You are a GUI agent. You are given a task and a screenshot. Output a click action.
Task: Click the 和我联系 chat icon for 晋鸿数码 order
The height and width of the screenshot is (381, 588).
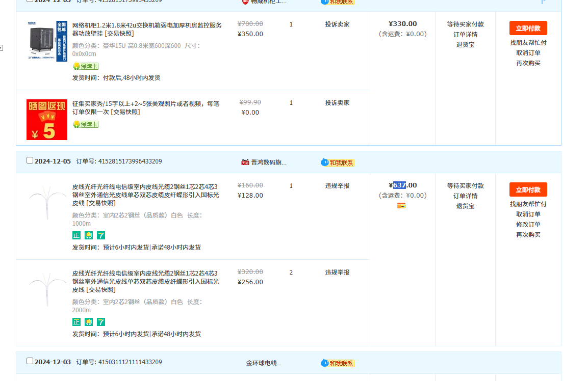click(338, 162)
